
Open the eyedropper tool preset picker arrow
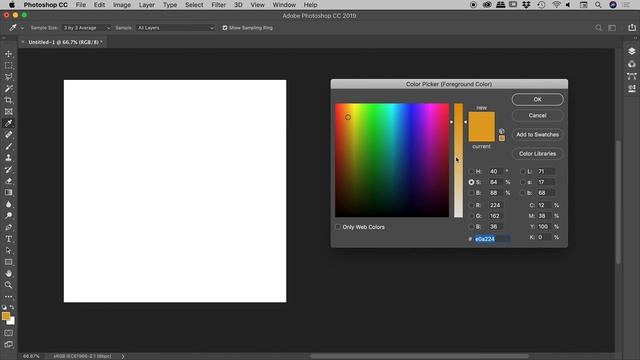22,28
